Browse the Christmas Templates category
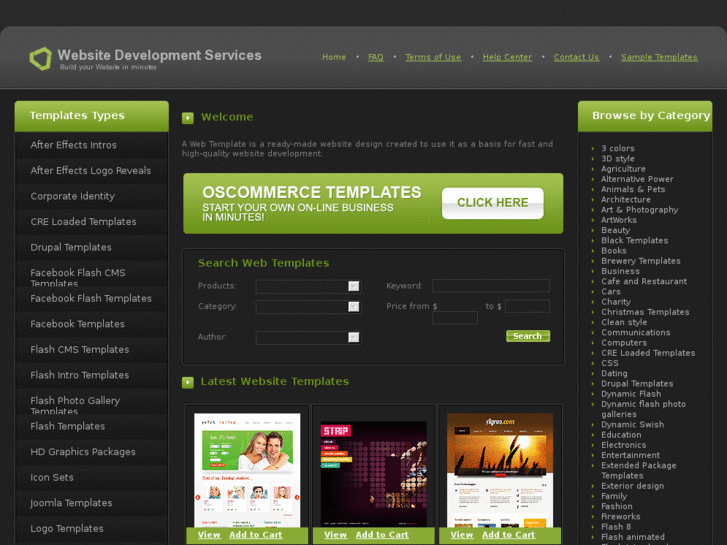Image resolution: width=727 pixels, height=545 pixels. tap(645, 312)
